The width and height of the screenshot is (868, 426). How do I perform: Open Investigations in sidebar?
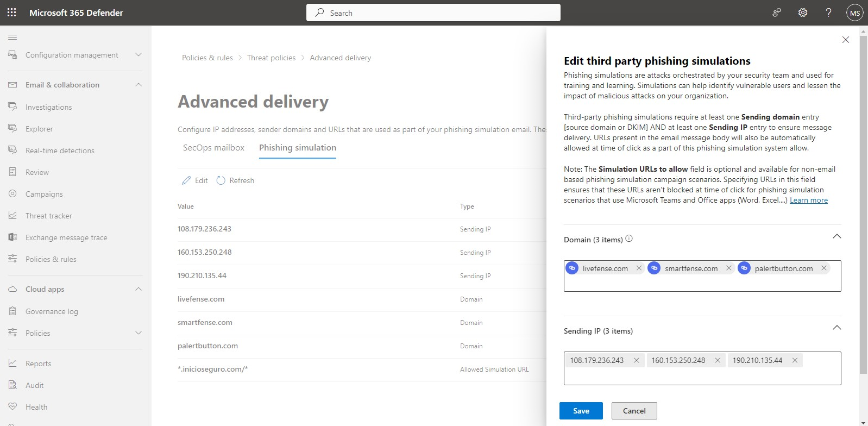tap(49, 107)
